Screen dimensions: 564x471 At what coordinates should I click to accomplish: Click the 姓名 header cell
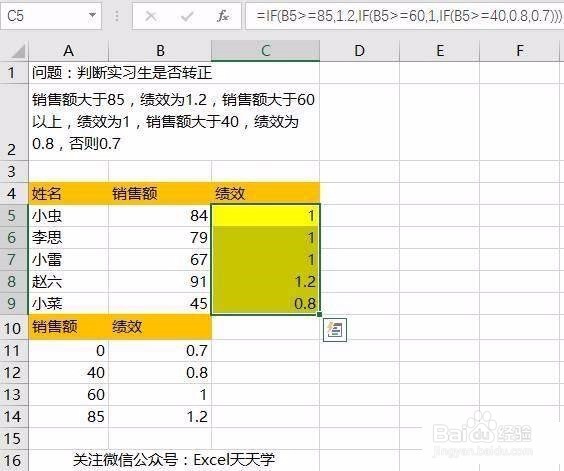click(68, 194)
